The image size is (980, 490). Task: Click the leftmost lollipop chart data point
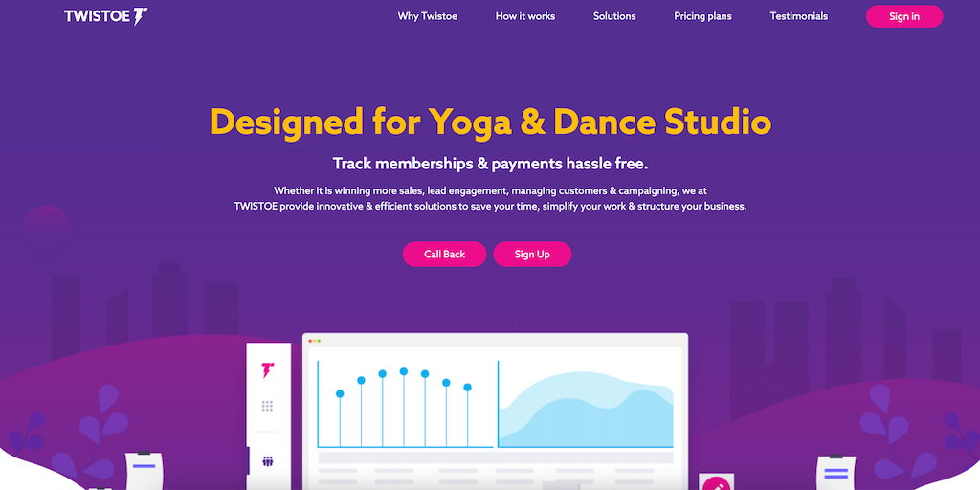click(340, 393)
